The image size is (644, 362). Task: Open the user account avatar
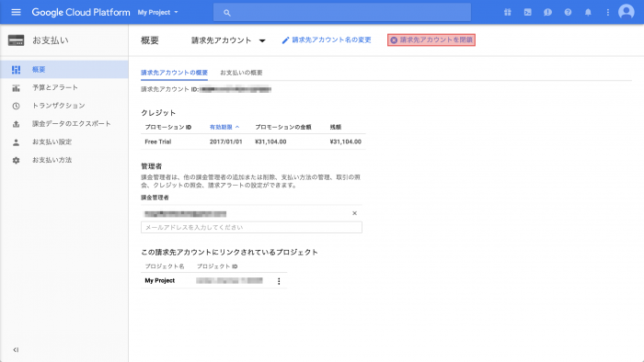[627, 12]
